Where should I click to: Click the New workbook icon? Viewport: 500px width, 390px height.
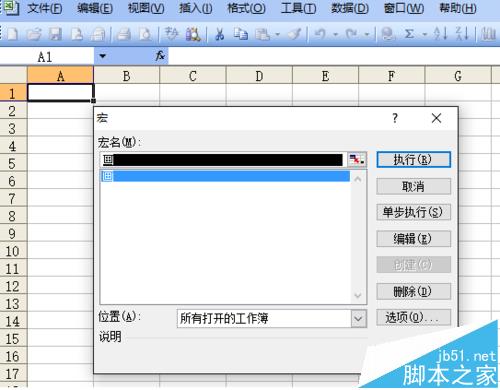13,34
